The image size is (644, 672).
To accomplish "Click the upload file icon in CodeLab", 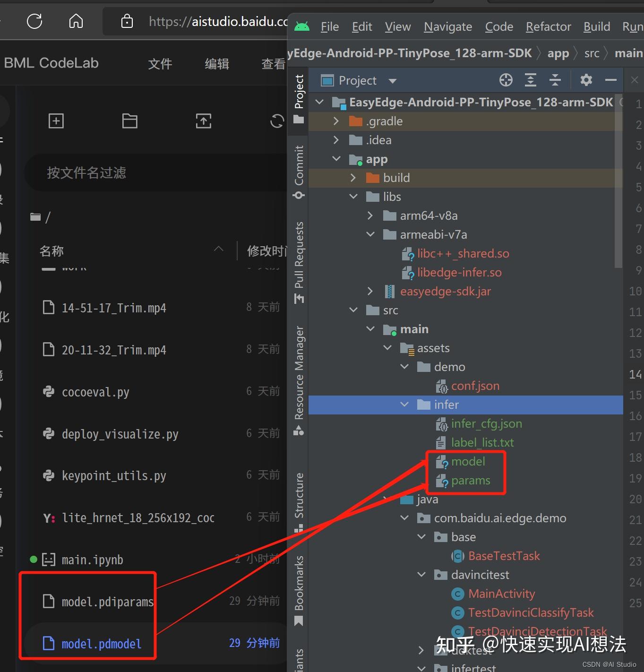I will tap(203, 121).
